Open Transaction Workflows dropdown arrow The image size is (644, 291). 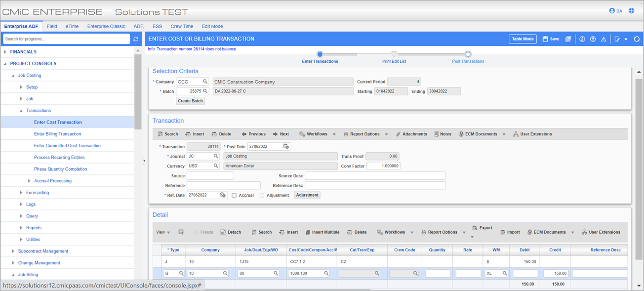(x=334, y=134)
